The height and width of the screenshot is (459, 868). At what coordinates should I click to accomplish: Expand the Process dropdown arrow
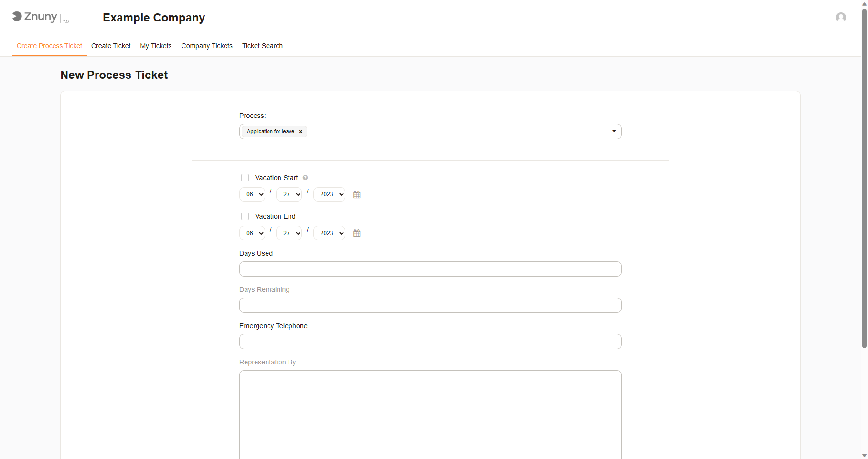point(614,131)
